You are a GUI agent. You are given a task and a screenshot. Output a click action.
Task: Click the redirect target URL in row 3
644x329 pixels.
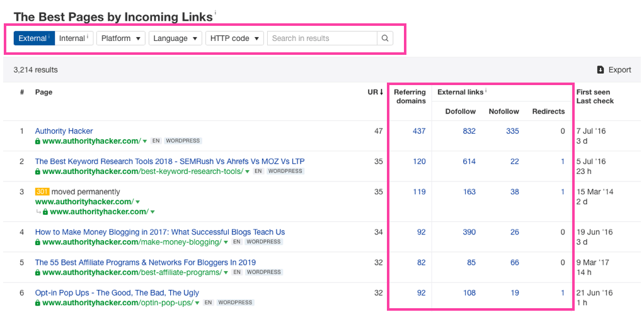coord(98,212)
